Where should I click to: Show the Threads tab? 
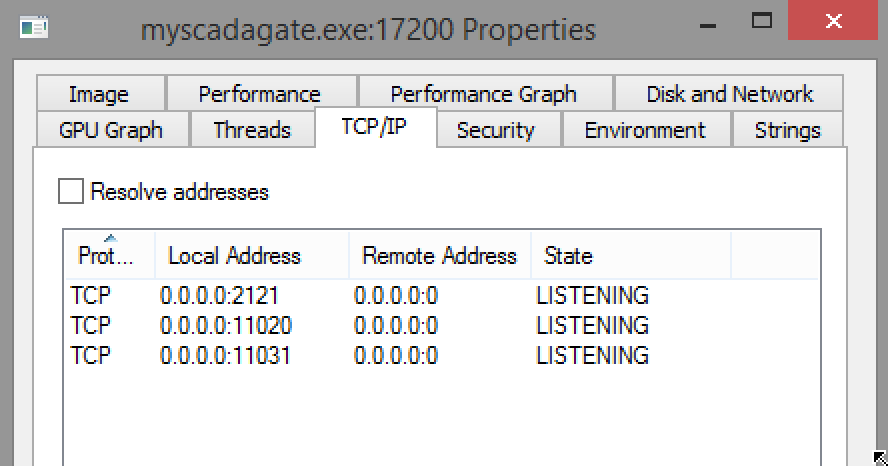[252, 130]
